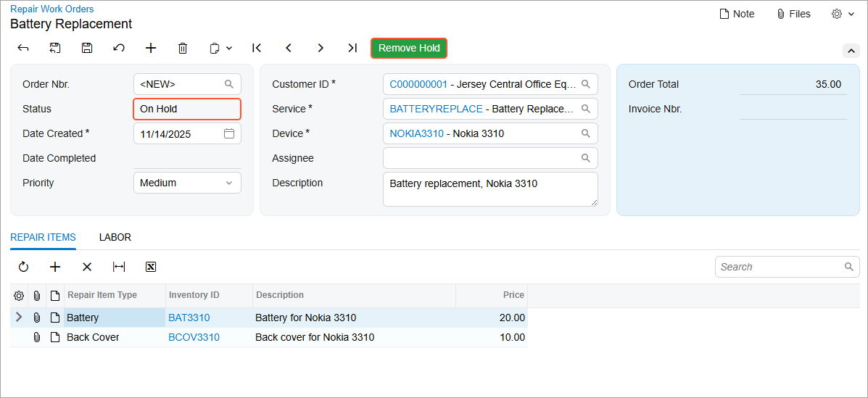Click the Order Nbr. lookup magnifier
The image size is (868, 398).
[x=229, y=84]
